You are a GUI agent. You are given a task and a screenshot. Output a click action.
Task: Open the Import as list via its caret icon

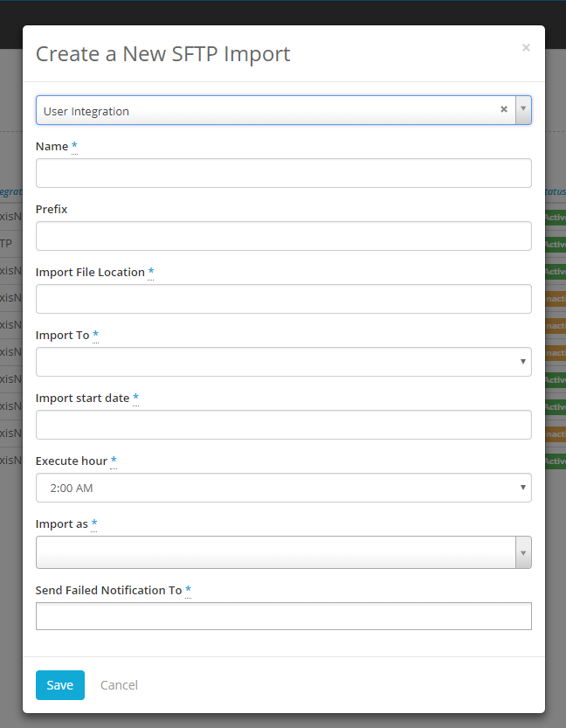[x=522, y=551]
